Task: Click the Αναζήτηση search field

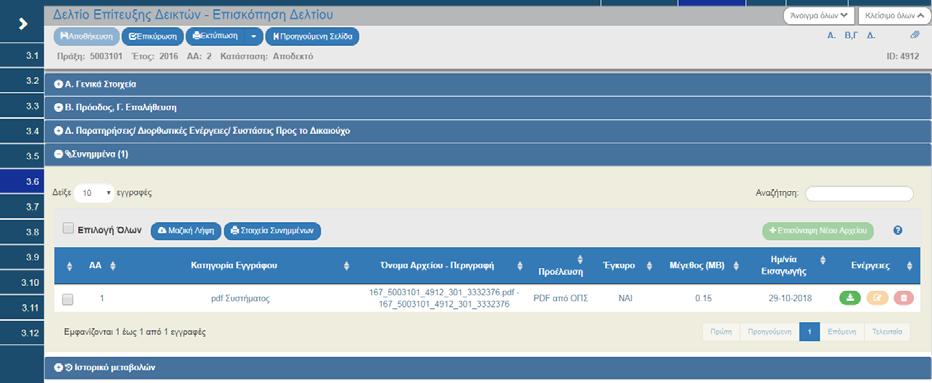Action: (x=859, y=193)
